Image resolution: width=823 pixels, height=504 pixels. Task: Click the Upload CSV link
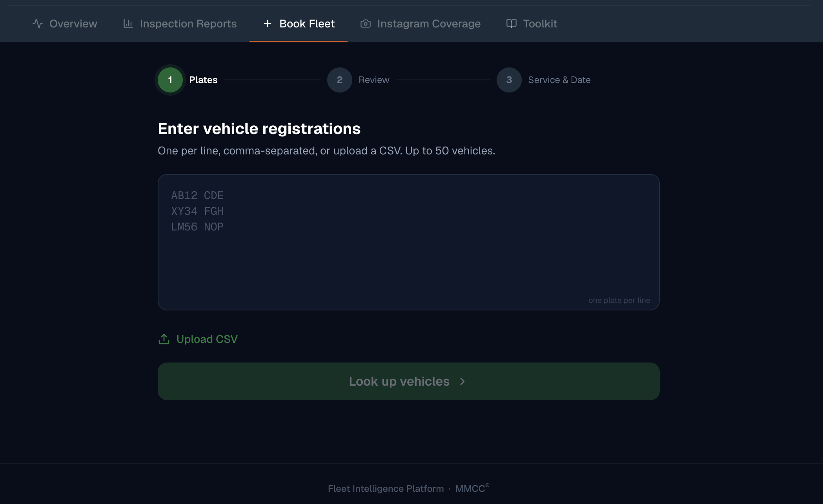[198, 339]
